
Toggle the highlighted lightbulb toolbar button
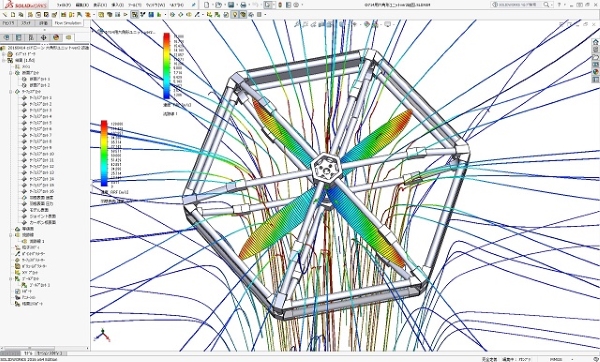tap(235, 15)
